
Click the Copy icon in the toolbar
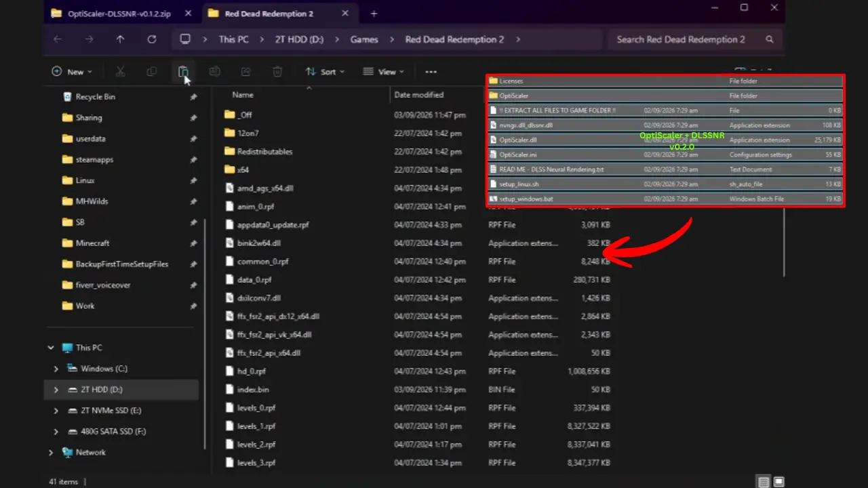pos(152,72)
